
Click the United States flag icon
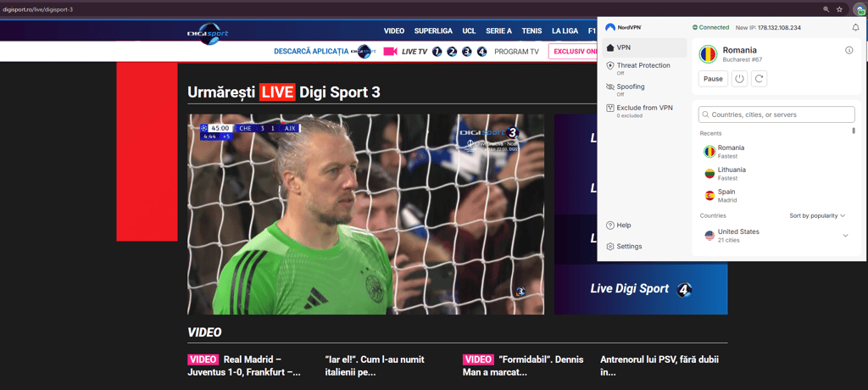[x=709, y=236]
